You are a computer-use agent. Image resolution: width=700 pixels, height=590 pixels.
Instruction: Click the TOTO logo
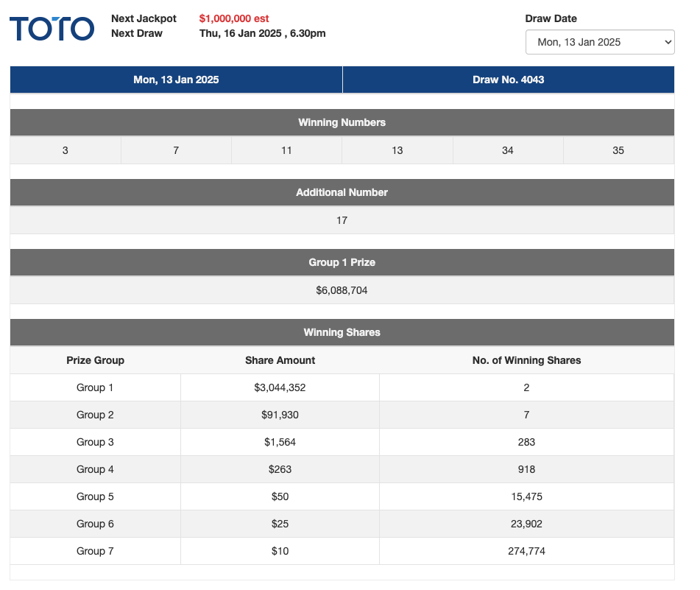point(51,29)
